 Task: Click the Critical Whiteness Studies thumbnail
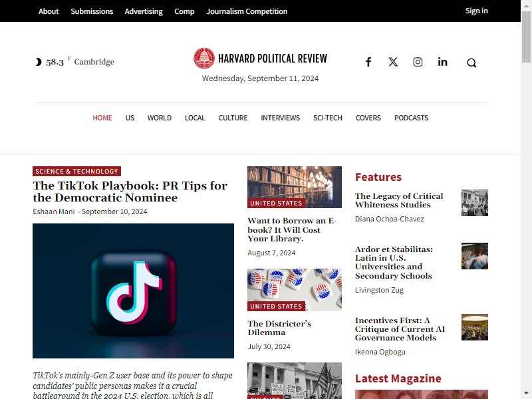click(x=475, y=203)
